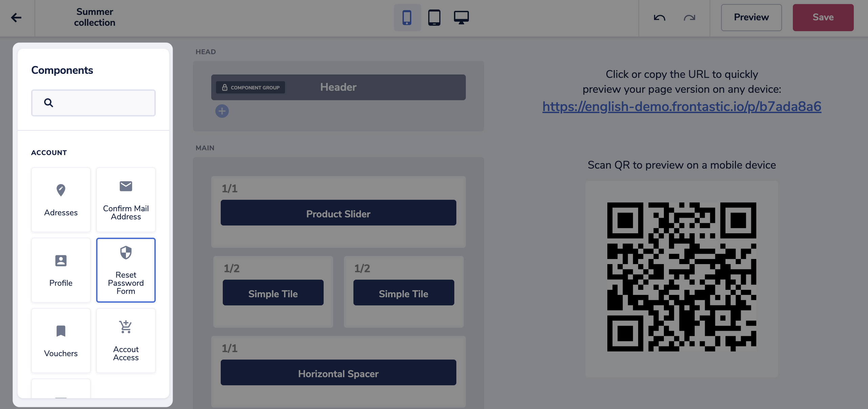868x409 pixels.
Task: Click the Summer collection page title
Action: [x=95, y=17]
